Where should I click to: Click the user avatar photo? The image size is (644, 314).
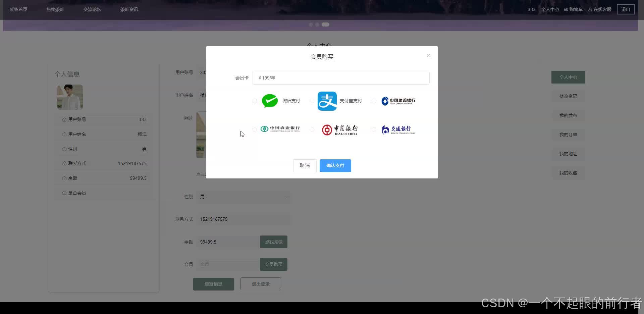(70, 97)
